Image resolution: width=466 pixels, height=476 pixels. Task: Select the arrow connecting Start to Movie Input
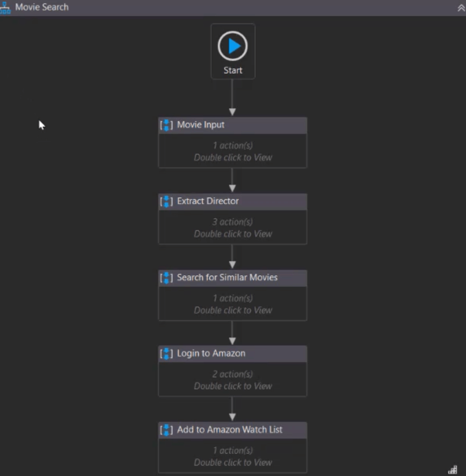pos(233,97)
